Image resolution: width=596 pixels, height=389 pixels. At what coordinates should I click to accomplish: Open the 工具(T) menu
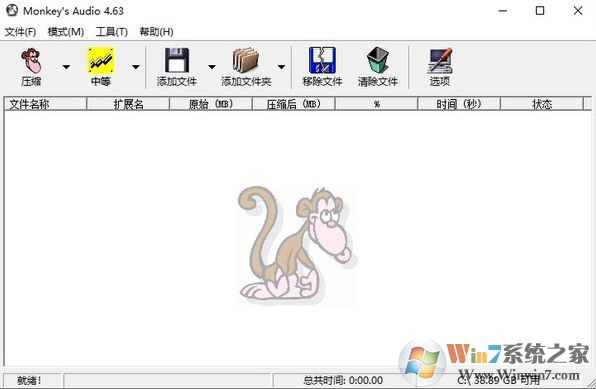pos(112,32)
